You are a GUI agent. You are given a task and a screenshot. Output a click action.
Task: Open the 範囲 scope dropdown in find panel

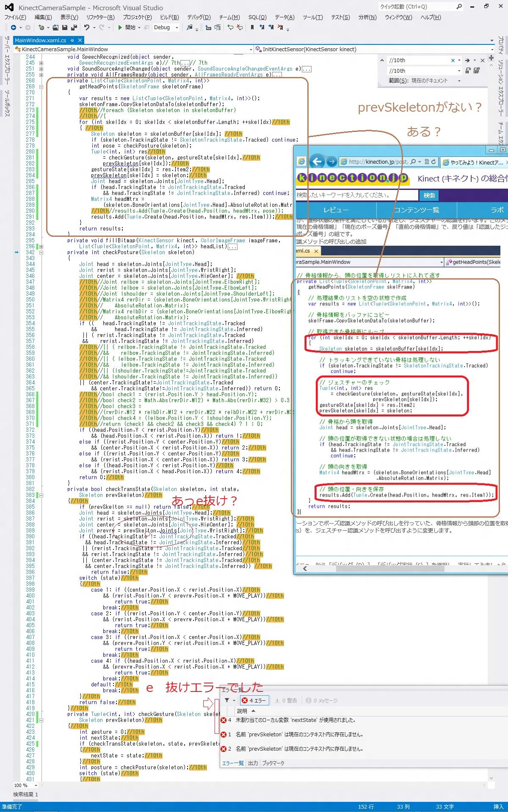(458, 80)
